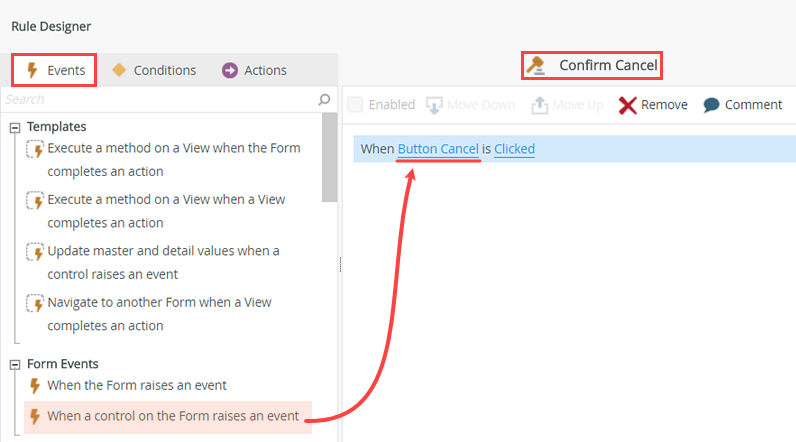Open the Actions tab
This screenshot has width=796, height=442.
coord(254,70)
